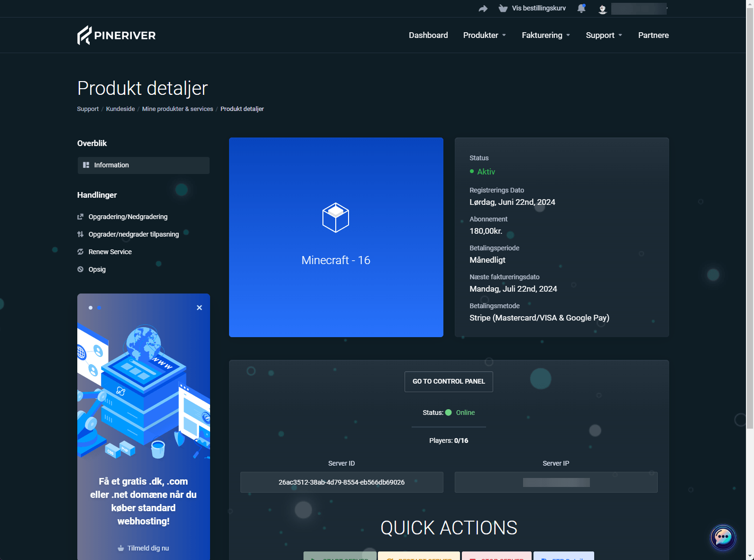This screenshot has width=754, height=560.
Task: Click the Minecraft - 16 product card
Action: (336, 238)
